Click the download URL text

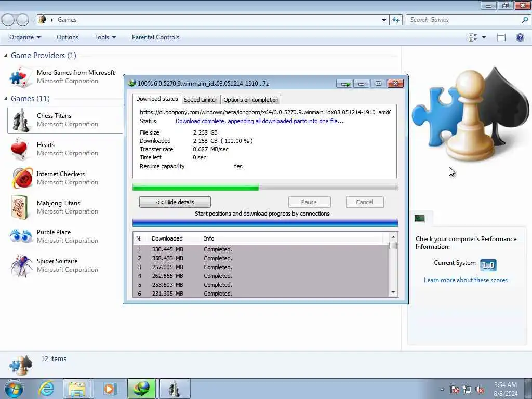(x=265, y=112)
